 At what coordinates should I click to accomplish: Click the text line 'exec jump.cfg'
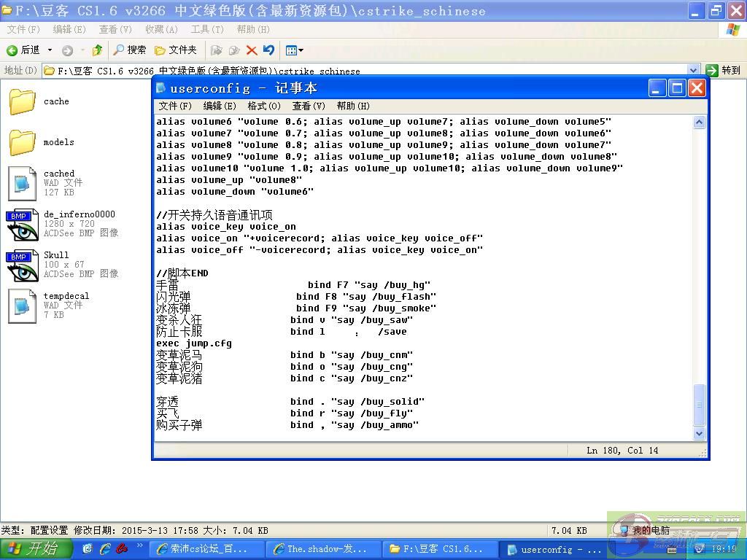pyautogui.click(x=194, y=343)
